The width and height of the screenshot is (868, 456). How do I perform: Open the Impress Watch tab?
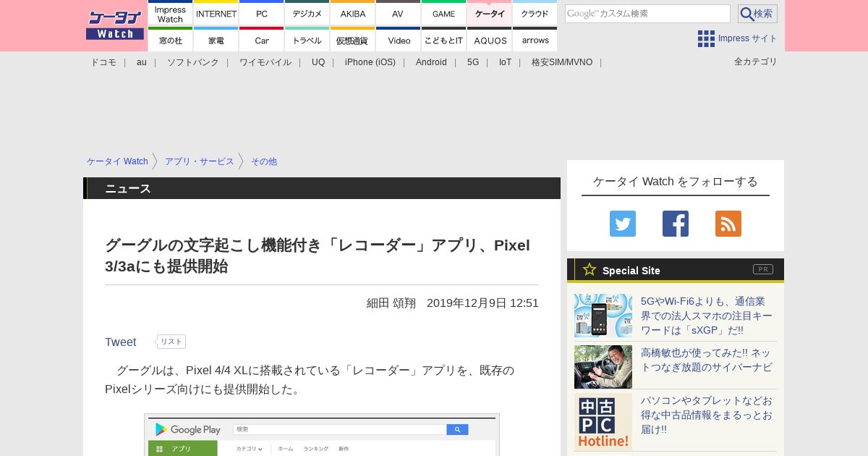pyautogui.click(x=171, y=14)
